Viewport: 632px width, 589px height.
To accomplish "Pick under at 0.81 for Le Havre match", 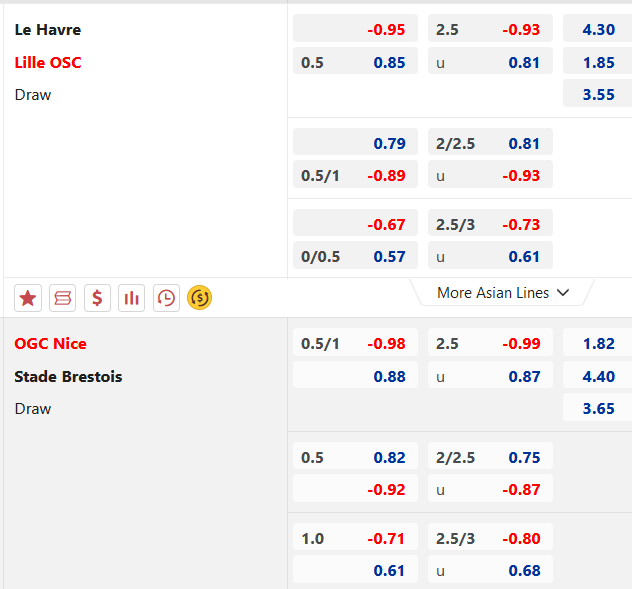I will pos(490,61).
